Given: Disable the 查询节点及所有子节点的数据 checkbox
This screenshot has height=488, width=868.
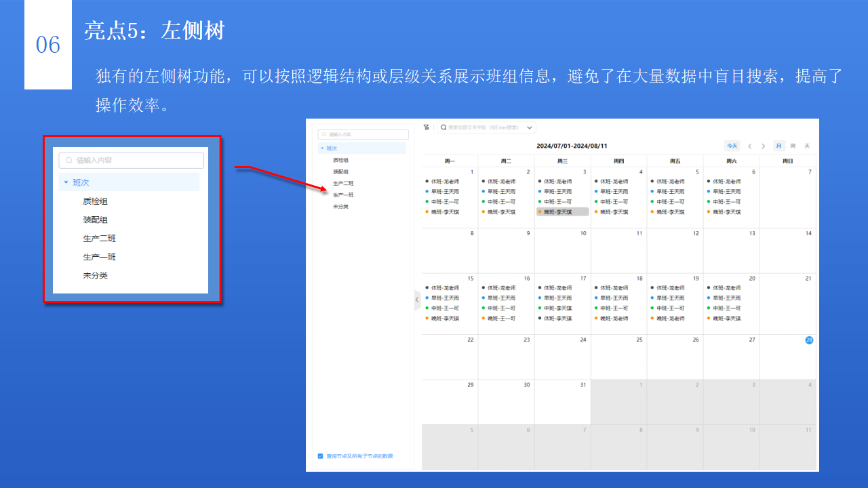Looking at the screenshot, I should tap(320, 456).
